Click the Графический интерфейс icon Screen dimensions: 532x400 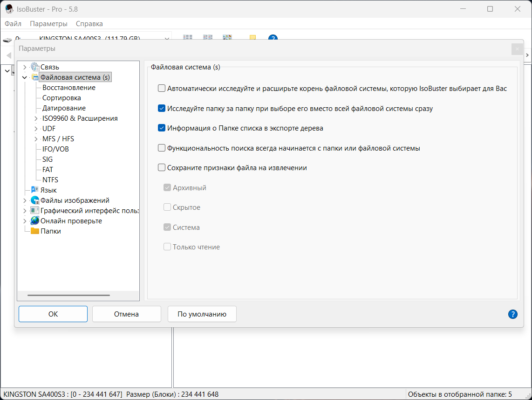34,211
